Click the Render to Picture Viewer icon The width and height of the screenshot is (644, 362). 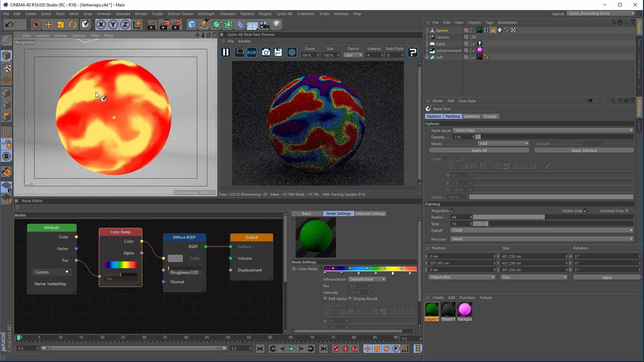[164, 24]
